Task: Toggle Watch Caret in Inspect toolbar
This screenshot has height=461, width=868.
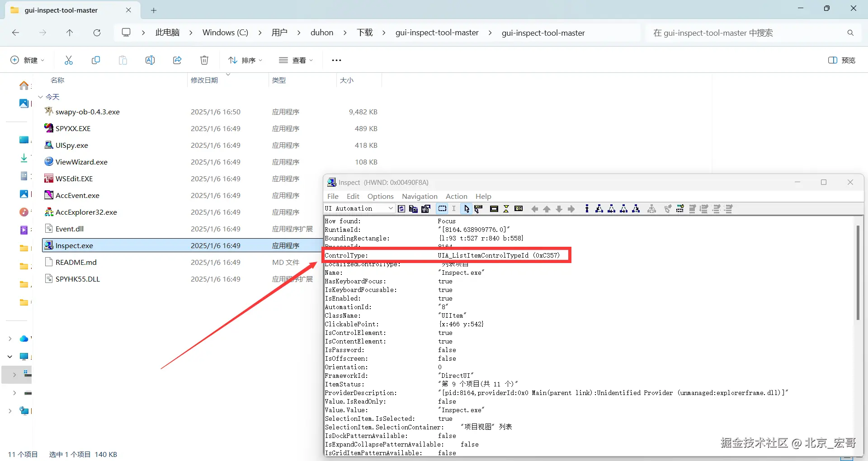Action: (454, 209)
